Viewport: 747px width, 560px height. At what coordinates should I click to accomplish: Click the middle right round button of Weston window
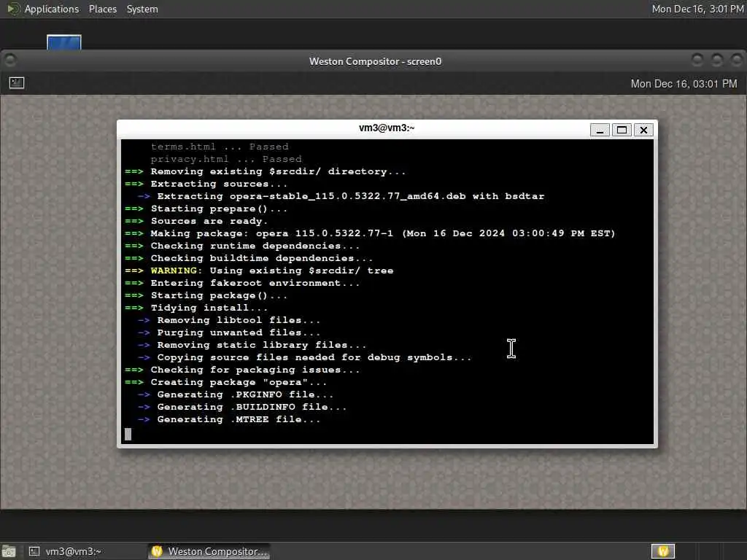pyautogui.click(x=716, y=60)
